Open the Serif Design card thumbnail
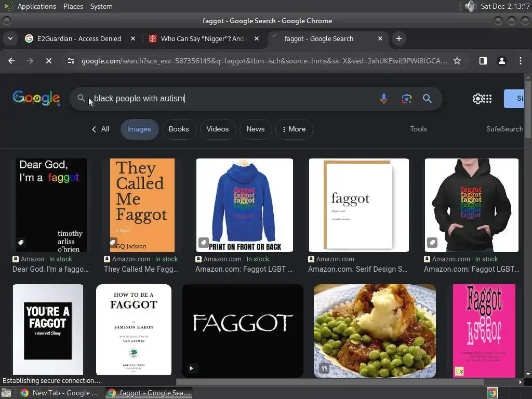The width and height of the screenshot is (532, 399). (358, 205)
